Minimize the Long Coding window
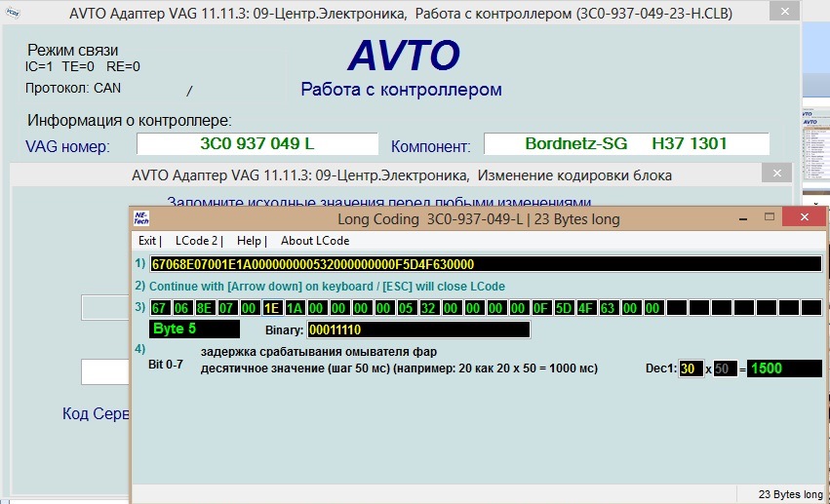The width and height of the screenshot is (830, 504). click(743, 218)
